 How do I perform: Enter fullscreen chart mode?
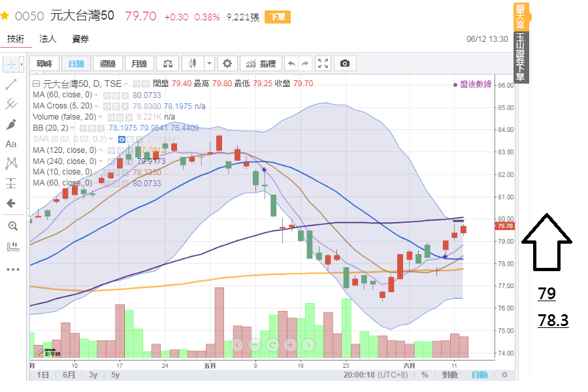pos(323,64)
